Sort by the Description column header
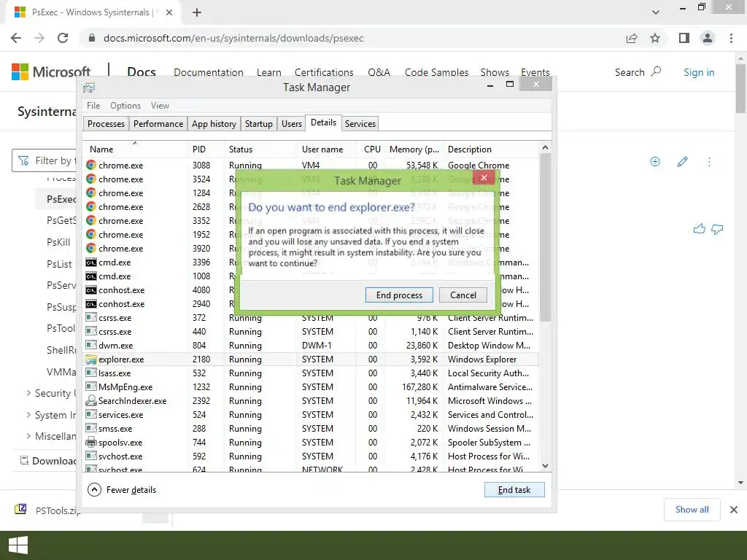The width and height of the screenshot is (747, 560). point(491,149)
